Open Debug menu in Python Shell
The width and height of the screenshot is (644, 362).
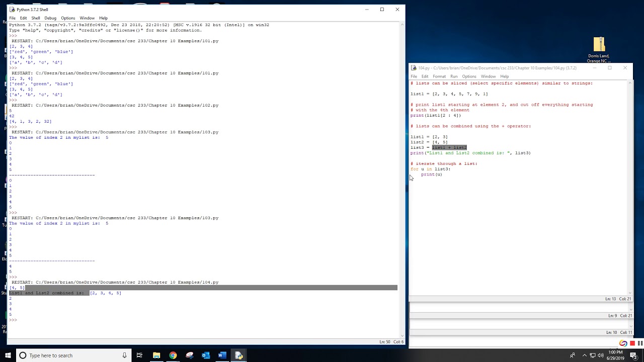(x=50, y=18)
